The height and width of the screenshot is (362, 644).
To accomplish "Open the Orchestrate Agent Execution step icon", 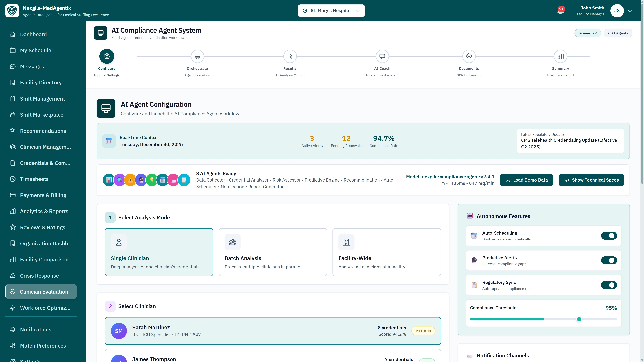I will (197, 56).
